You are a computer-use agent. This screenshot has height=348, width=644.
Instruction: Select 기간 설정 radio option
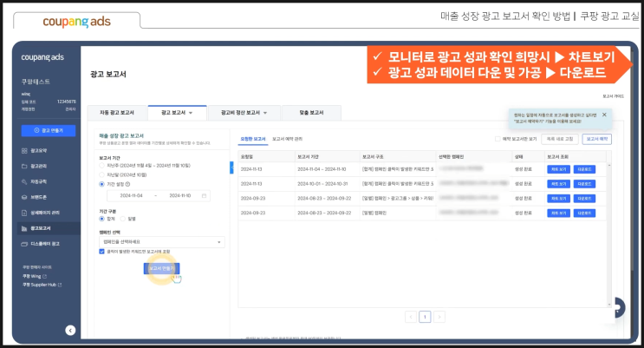(x=101, y=184)
